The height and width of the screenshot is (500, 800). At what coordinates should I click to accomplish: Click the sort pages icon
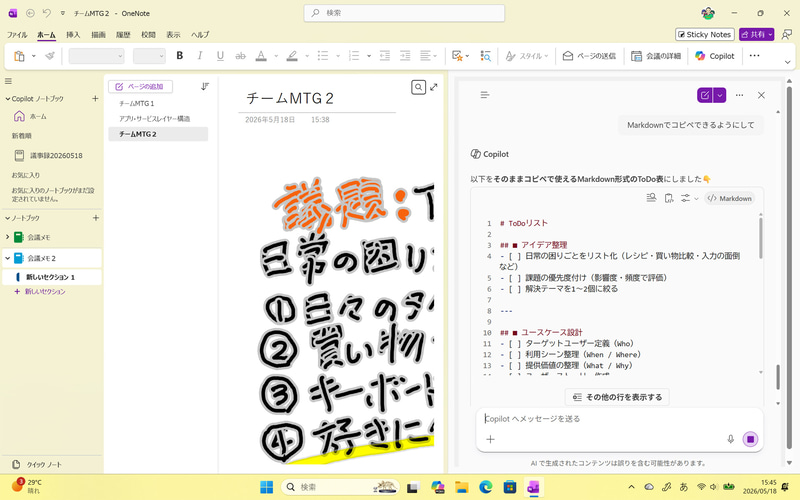(x=205, y=87)
